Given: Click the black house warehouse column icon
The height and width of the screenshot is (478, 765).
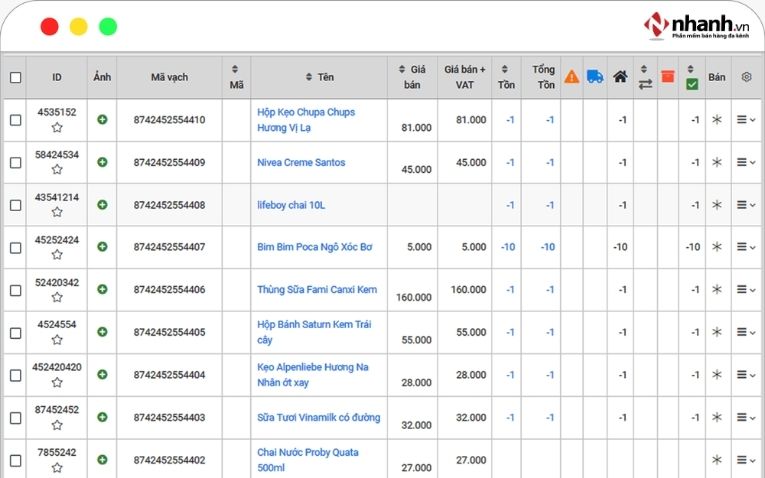Looking at the screenshot, I should click(x=620, y=77).
